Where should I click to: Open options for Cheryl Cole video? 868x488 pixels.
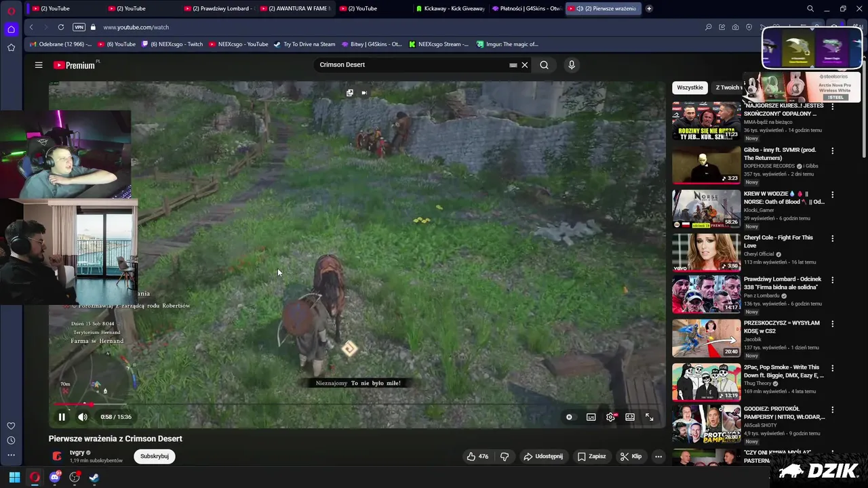pyautogui.click(x=833, y=239)
